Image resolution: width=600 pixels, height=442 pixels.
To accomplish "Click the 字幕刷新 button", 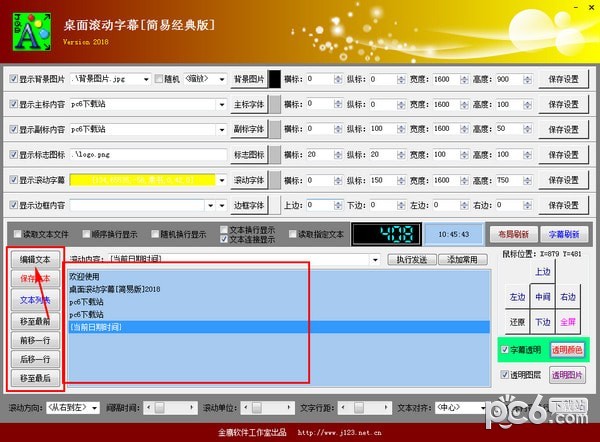I will pyautogui.click(x=564, y=234).
